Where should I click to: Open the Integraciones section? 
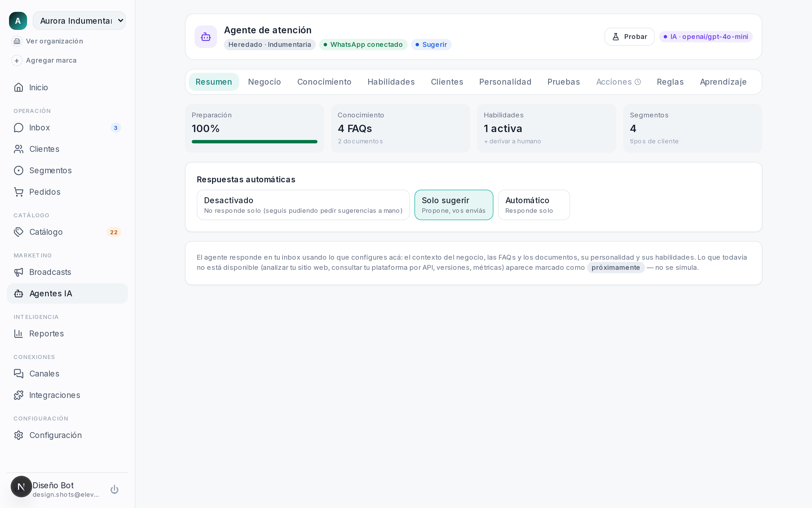67,395
